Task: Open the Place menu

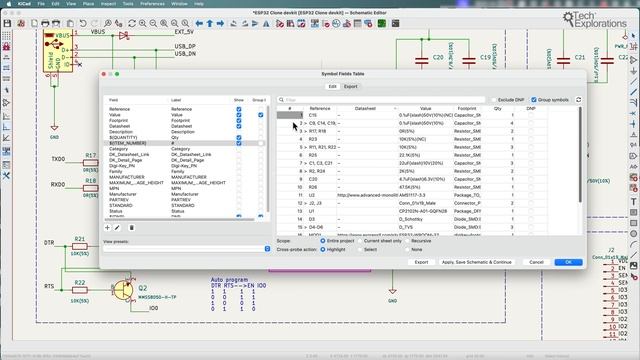Action: [x=89, y=4]
